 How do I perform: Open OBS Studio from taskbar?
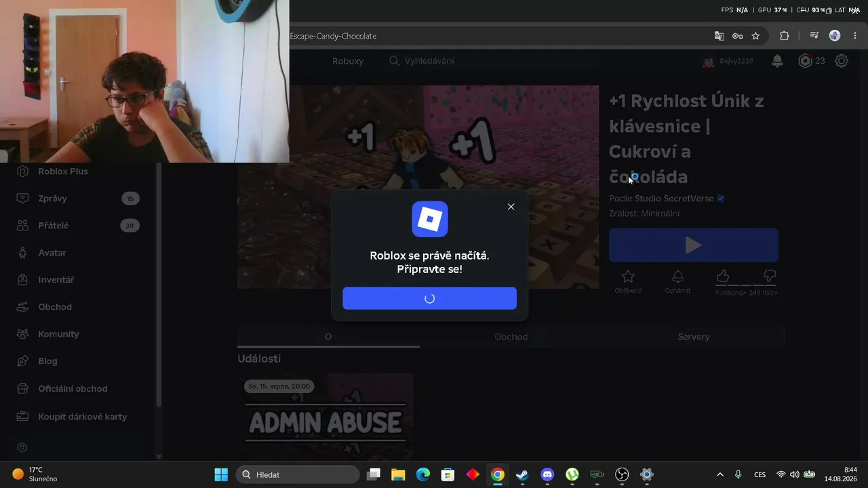click(x=622, y=474)
